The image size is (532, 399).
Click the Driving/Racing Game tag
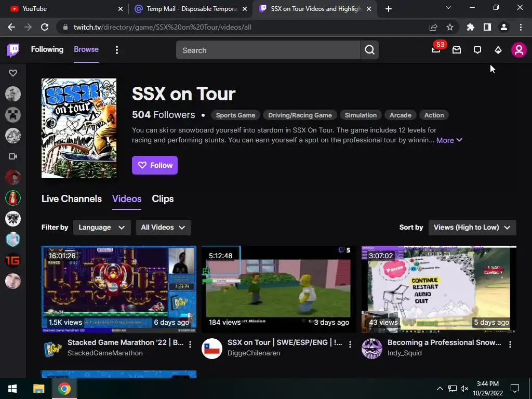[x=300, y=115]
